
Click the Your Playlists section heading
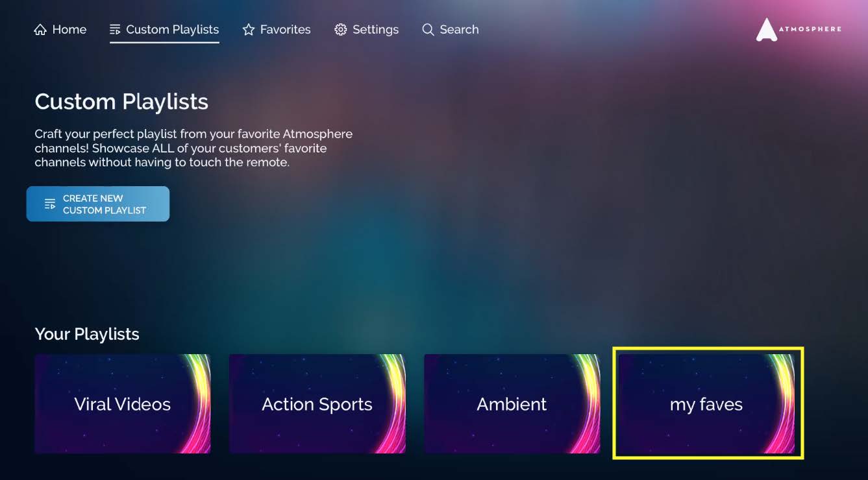[x=87, y=334]
